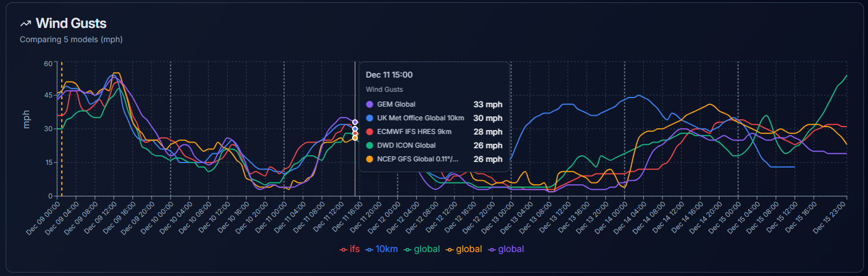This screenshot has height=276, width=868.
Task: Click the 'Dec 11 16:00' x-axis label
Action: 348,217
